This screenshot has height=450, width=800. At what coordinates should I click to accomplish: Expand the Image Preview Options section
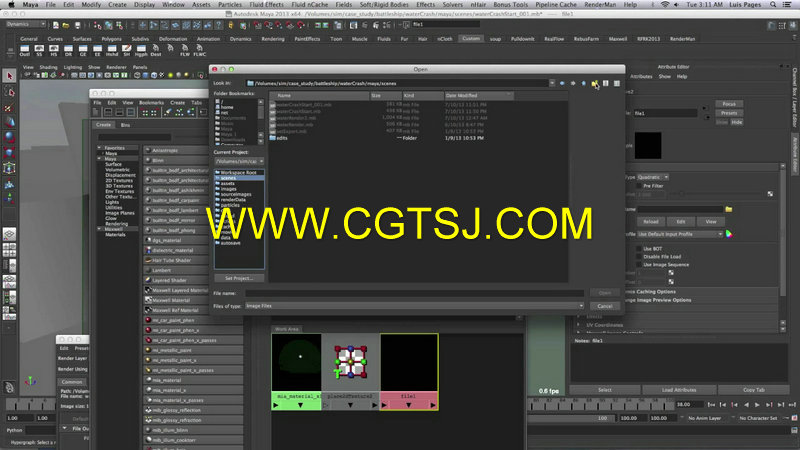pyautogui.click(x=659, y=300)
